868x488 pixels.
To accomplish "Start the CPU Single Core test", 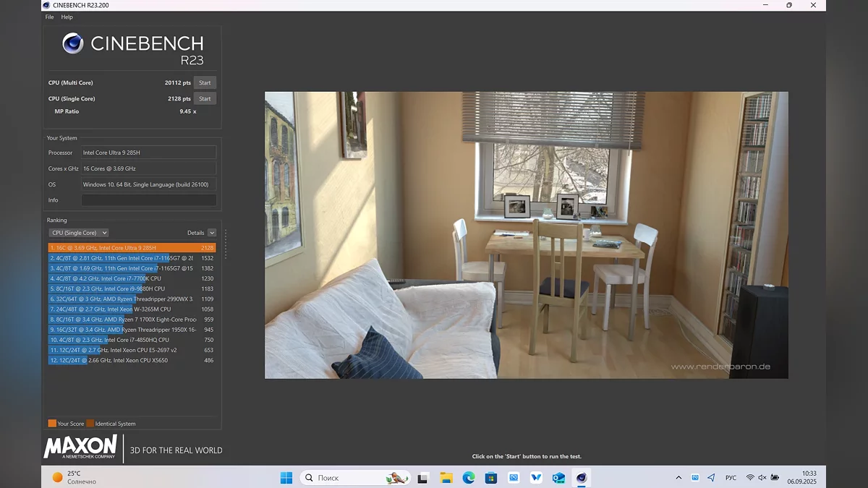I will [x=205, y=98].
